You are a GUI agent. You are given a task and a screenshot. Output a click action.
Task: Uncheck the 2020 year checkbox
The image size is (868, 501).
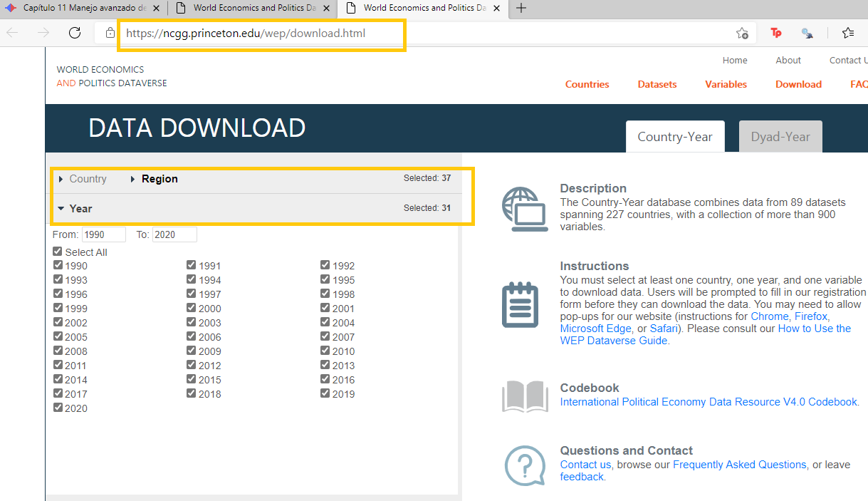(x=58, y=408)
